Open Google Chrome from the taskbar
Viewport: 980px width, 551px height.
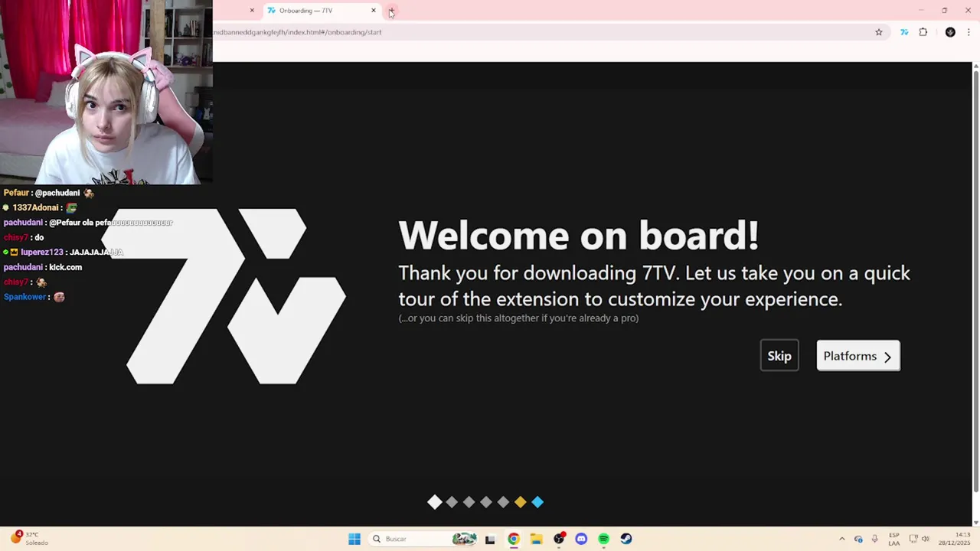[514, 539]
